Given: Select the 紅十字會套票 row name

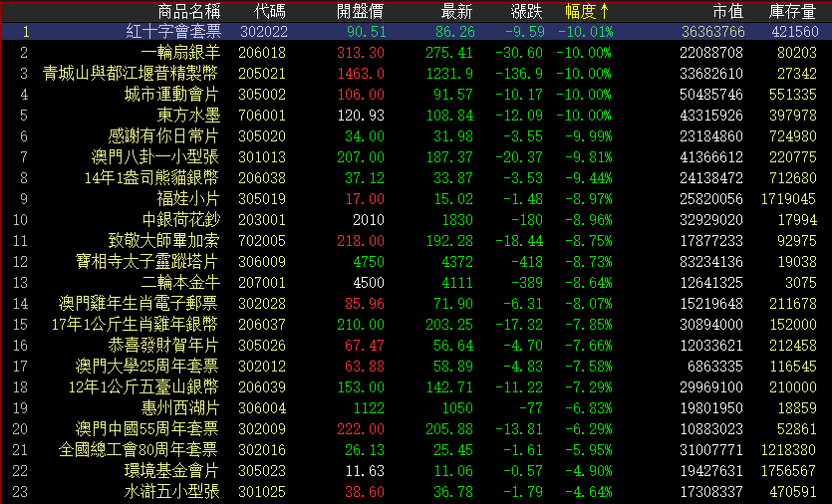Looking at the screenshot, I should pyautogui.click(x=173, y=31).
